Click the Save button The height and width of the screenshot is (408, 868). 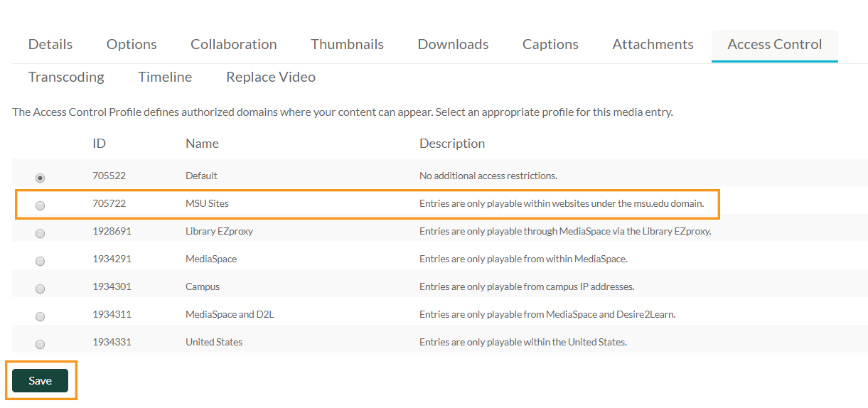click(x=40, y=381)
